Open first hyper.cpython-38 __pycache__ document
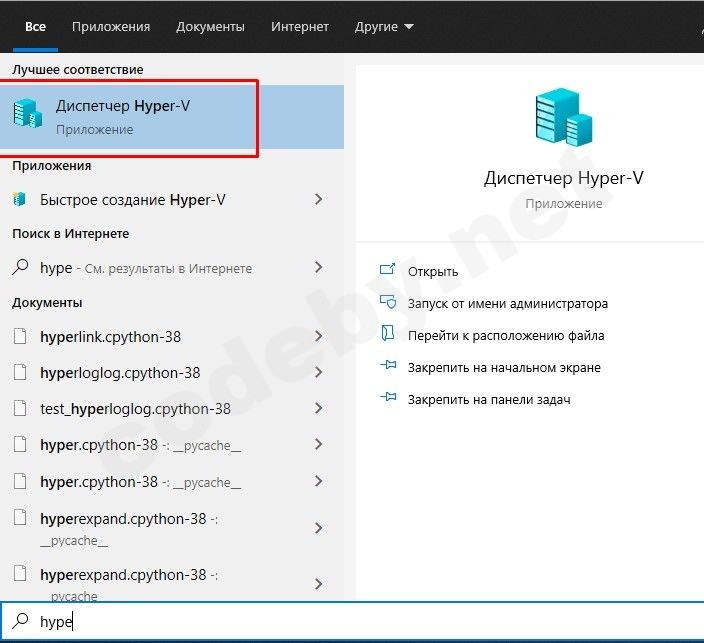The height and width of the screenshot is (643, 704). pyautogui.click(x=141, y=445)
